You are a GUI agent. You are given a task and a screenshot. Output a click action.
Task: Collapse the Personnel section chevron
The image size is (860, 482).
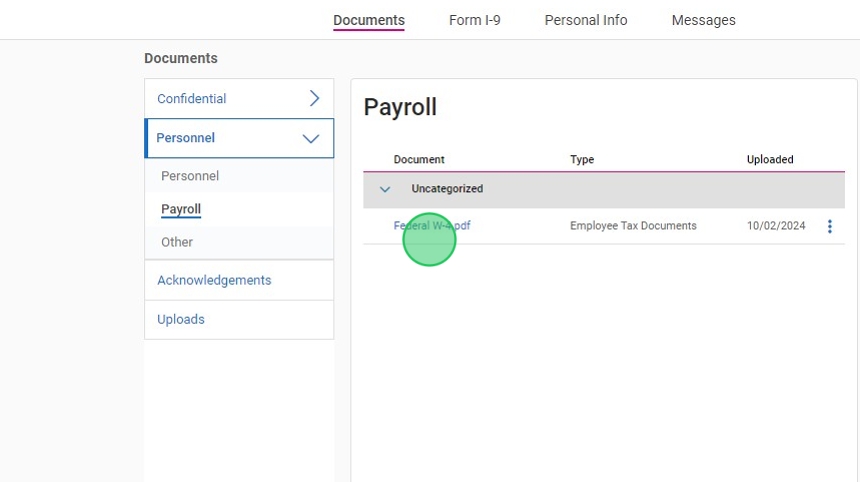311,138
